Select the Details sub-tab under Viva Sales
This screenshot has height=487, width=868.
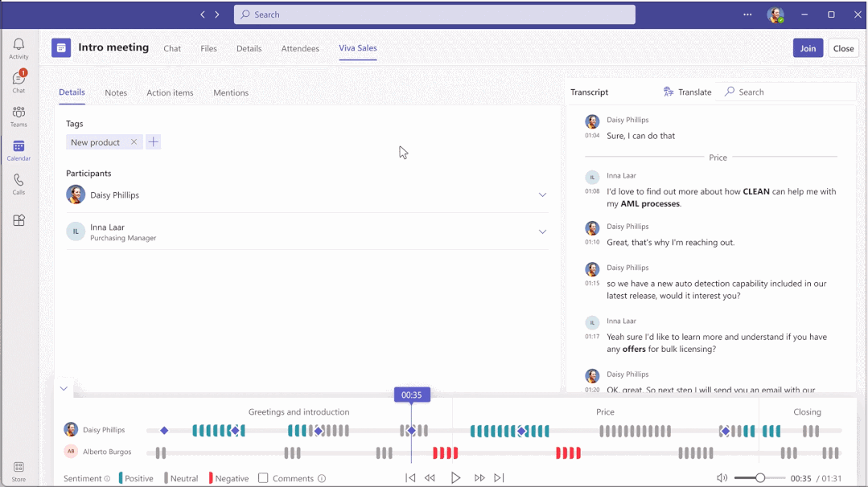(72, 92)
